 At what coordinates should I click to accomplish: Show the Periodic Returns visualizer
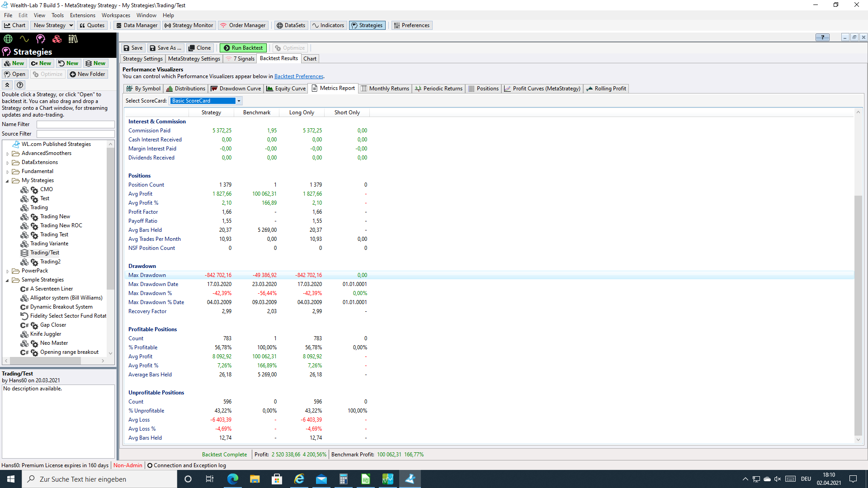[439, 89]
